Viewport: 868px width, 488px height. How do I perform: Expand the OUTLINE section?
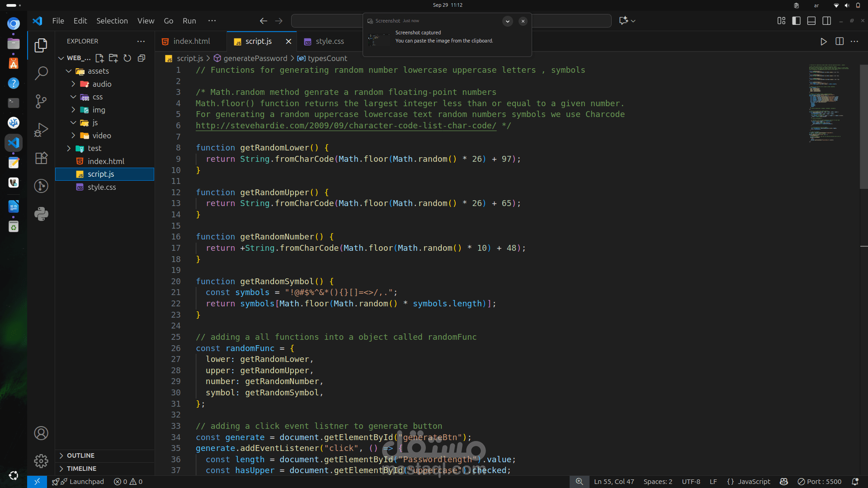tap(80, 455)
